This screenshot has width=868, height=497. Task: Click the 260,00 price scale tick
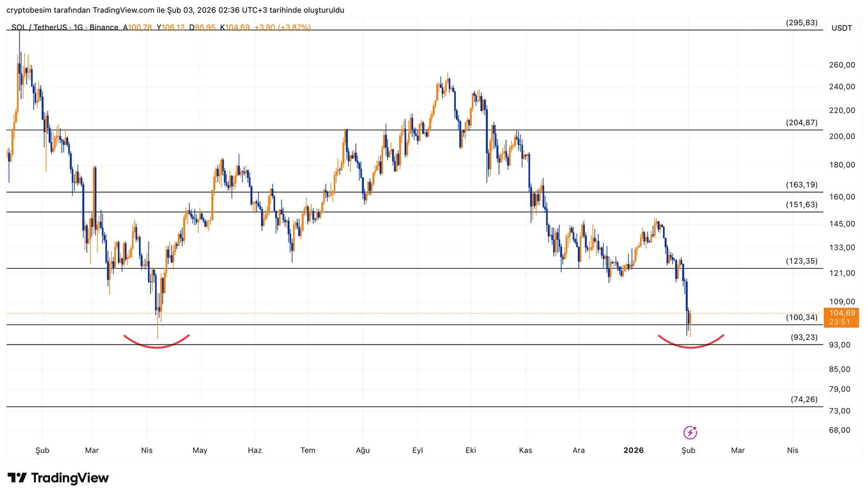842,65
